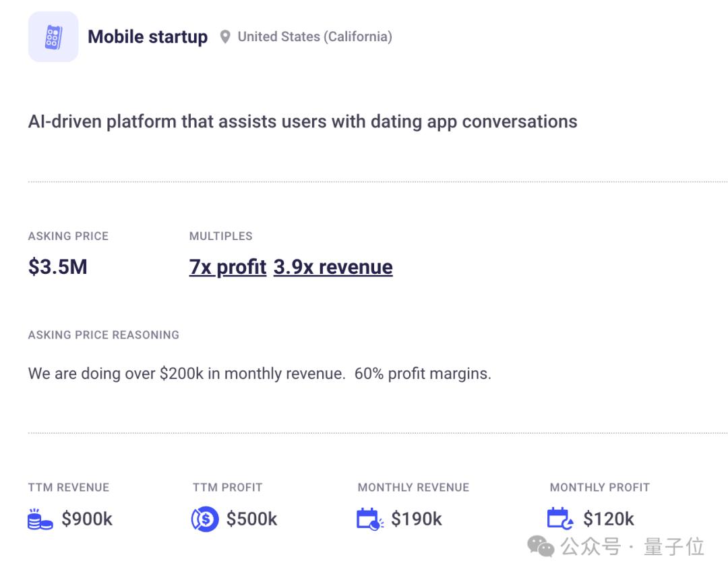
Task: Click the Mobile startup app icon
Action: coord(53,37)
